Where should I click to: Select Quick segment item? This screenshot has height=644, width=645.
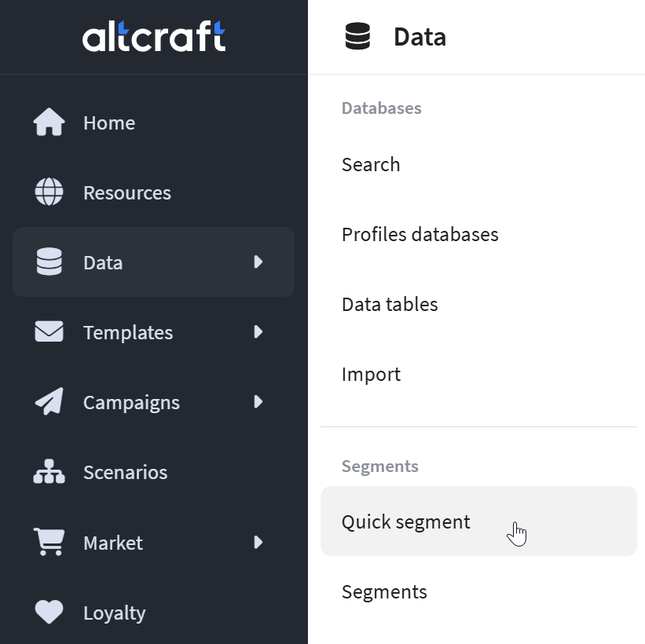coord(478,521)
